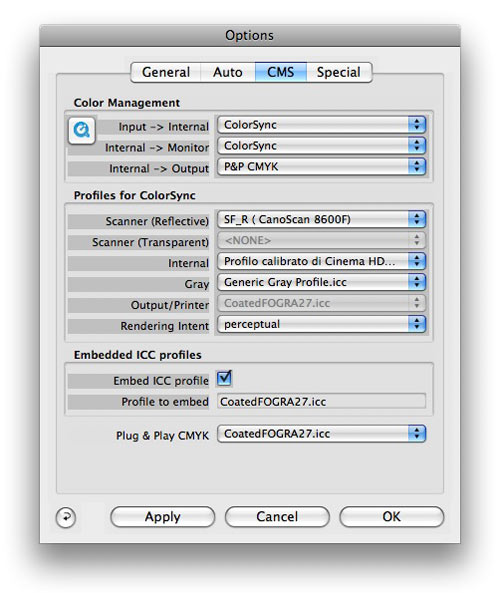Switch to the Special tab
This screenshot has width=500, height=598.
click(339, 72)
